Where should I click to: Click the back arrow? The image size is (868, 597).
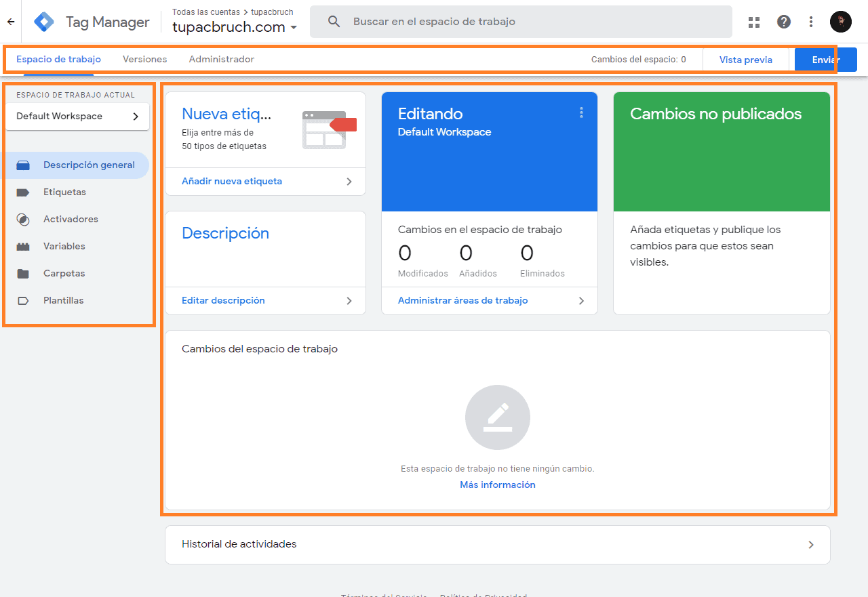click(x=10, y=21)
